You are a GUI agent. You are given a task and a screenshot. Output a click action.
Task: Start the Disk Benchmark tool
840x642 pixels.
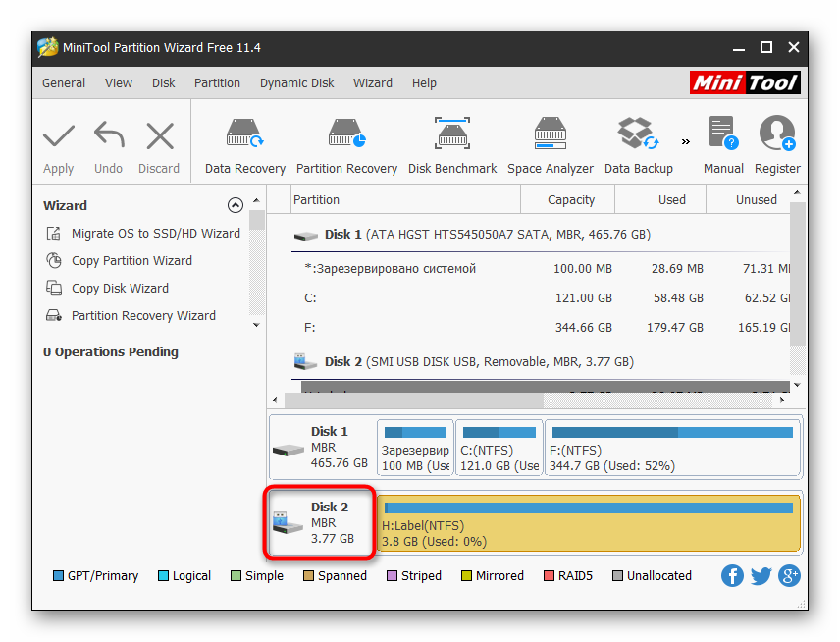coord(452,145)
